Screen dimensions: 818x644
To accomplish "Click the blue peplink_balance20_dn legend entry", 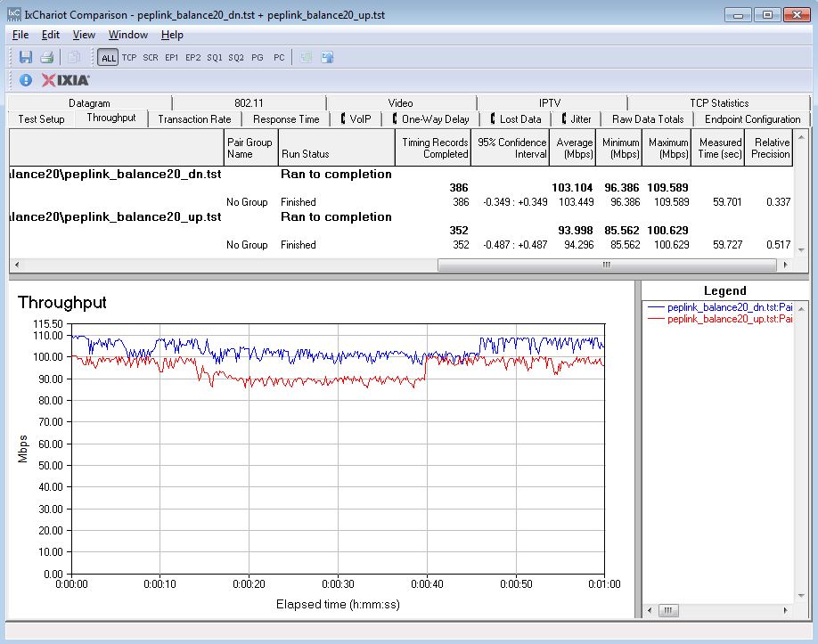I will click(x=720, y=307).
